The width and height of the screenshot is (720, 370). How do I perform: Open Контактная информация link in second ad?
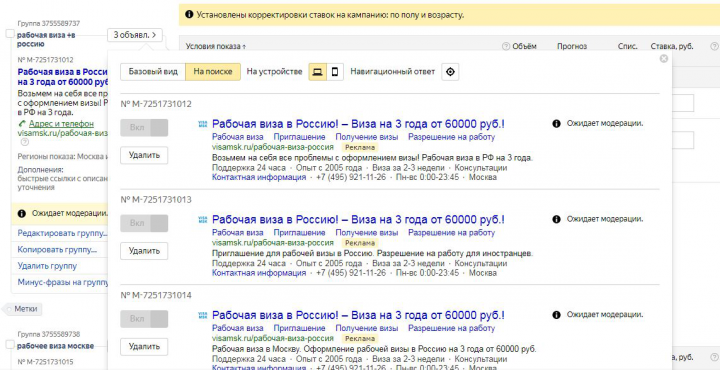tap(259, 273)
